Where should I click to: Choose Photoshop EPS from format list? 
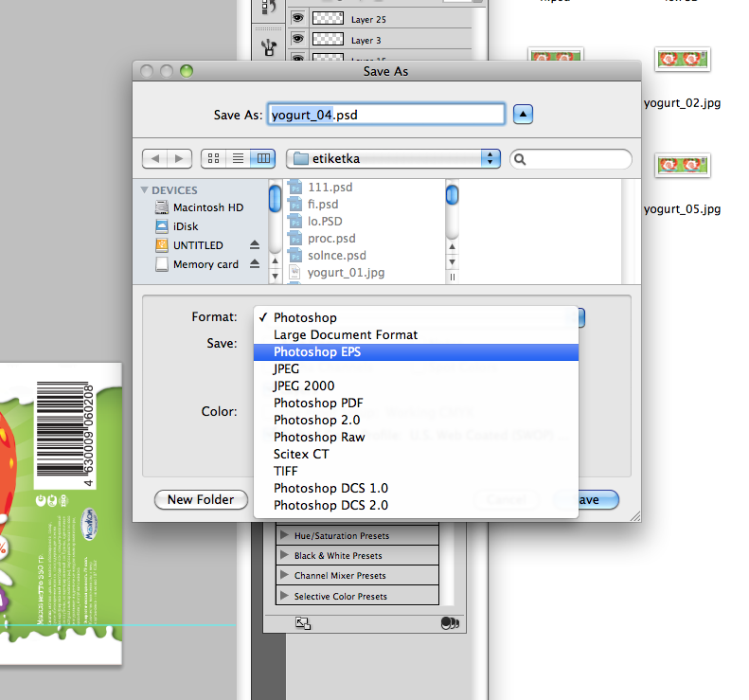(416, 352)
